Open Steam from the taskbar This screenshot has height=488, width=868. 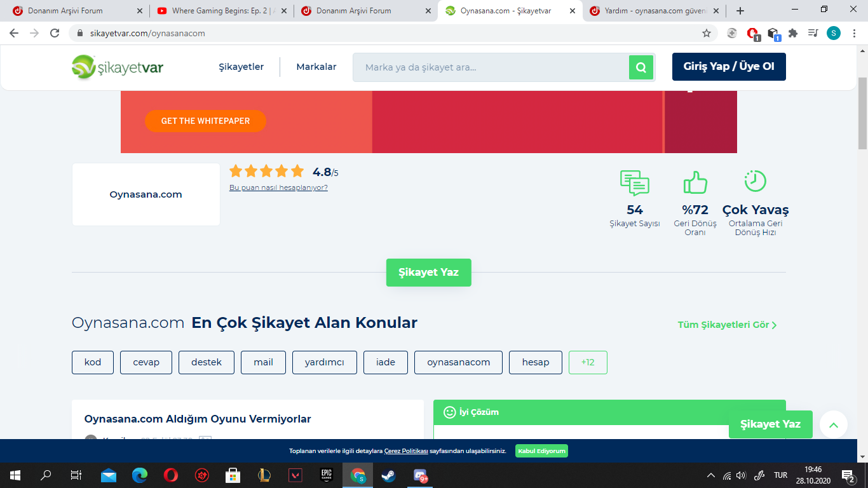[389, 475]
